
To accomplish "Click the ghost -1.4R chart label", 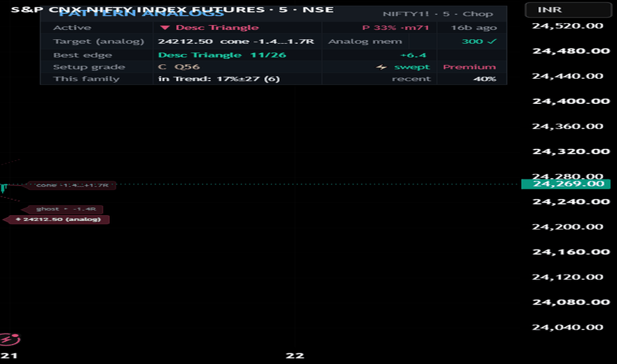I will click(x=63, y=209).
